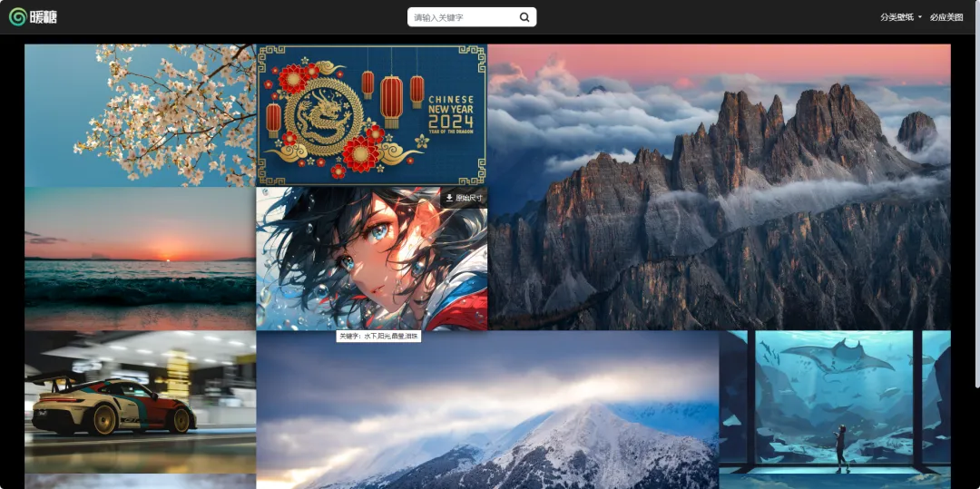Open the cherry blossom wallpaper thumbnail
Image resolution: width=980 pixels, height=489 pixels.
(x=140, y=115)
